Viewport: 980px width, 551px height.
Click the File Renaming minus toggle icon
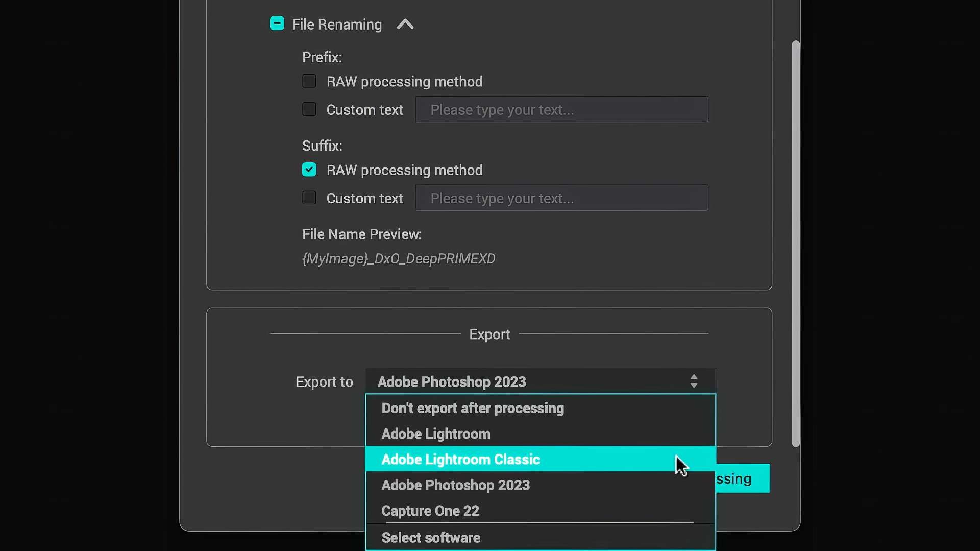pos(277,23)
